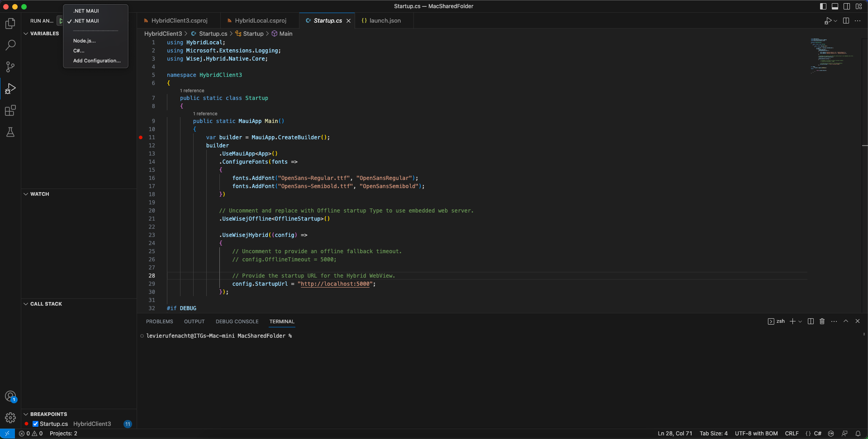
Task: Open the Extensions view
Action: pyautogui.click(x=10, y=110)
